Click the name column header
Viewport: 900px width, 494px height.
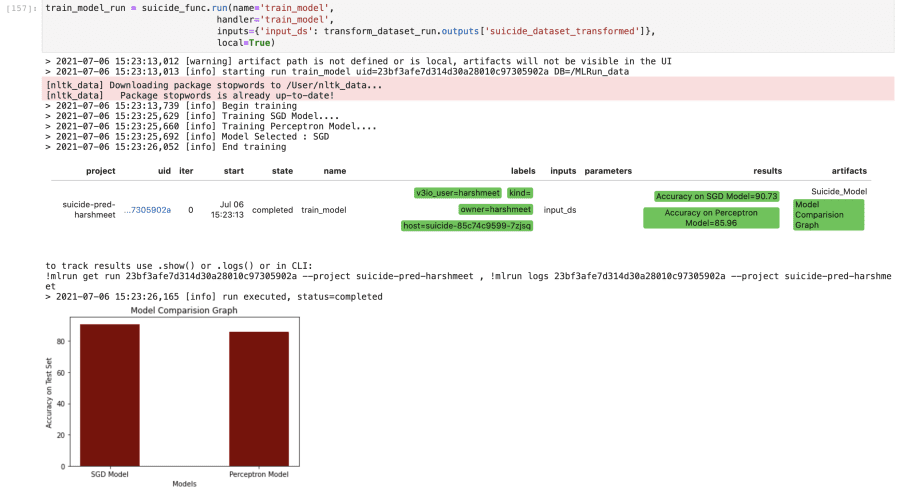[335, 171]
